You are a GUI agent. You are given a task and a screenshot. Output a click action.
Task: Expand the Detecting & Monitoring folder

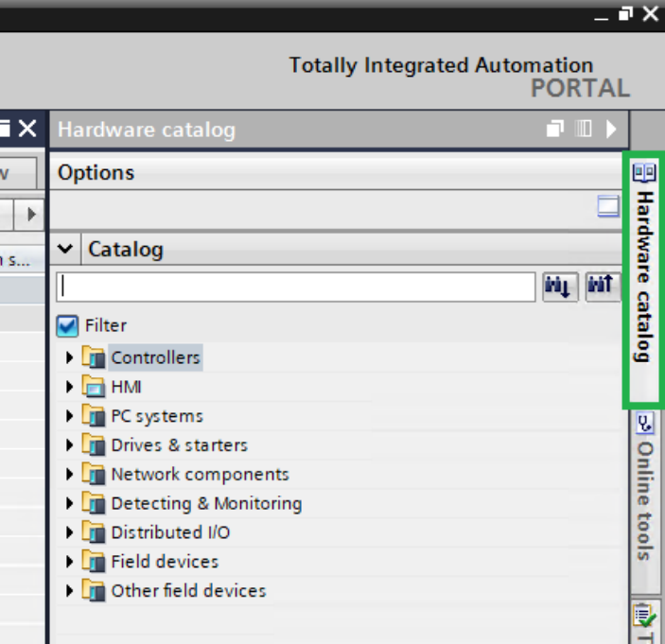click(x=69, y=504)
